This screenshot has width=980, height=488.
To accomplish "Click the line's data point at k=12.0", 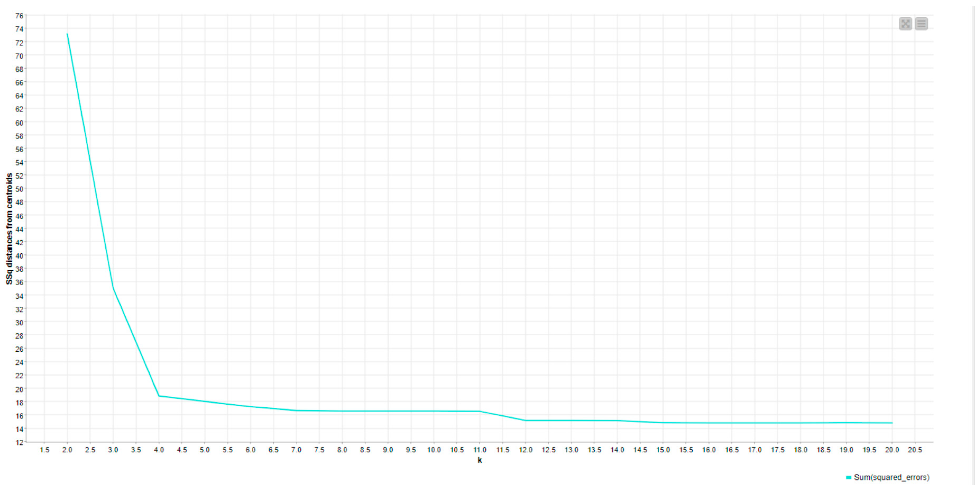I will (526, 420).
